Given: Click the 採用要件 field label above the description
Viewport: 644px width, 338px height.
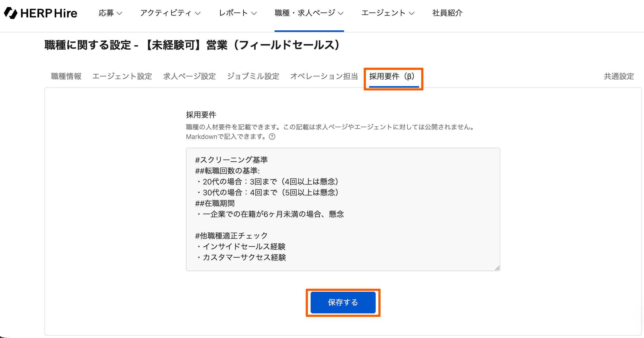Looking at the screenshot, I should (x=201, y=115).
